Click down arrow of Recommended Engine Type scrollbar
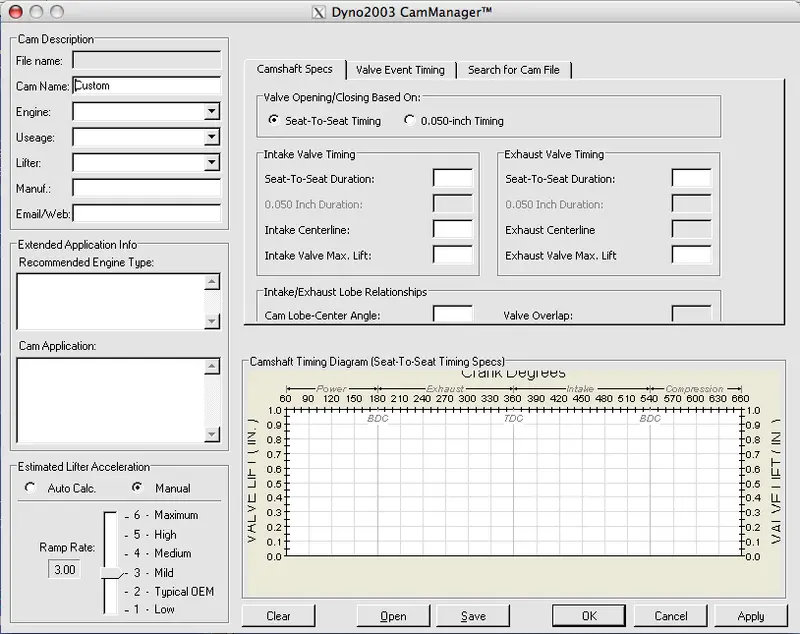800x634 pixels. pyautogui.click(x=212, y=321)
